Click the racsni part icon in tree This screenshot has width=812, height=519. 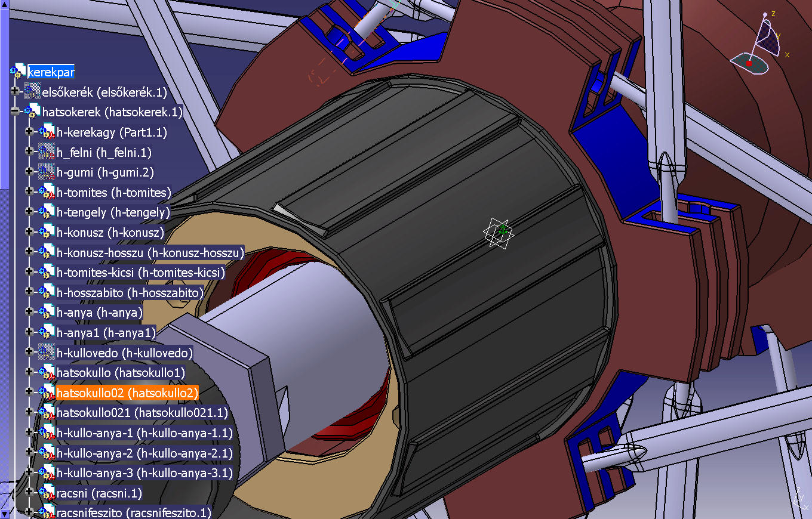point(47,493)
